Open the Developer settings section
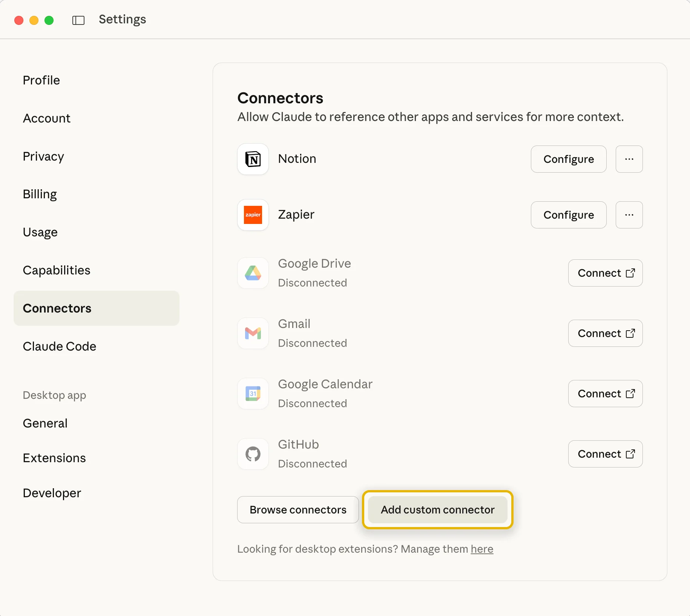This screenshot has width=690, height=616. (52, 493)
